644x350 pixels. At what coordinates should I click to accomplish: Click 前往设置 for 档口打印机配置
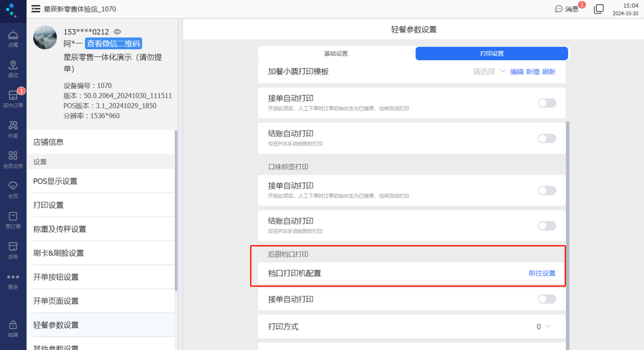(542, 273)
